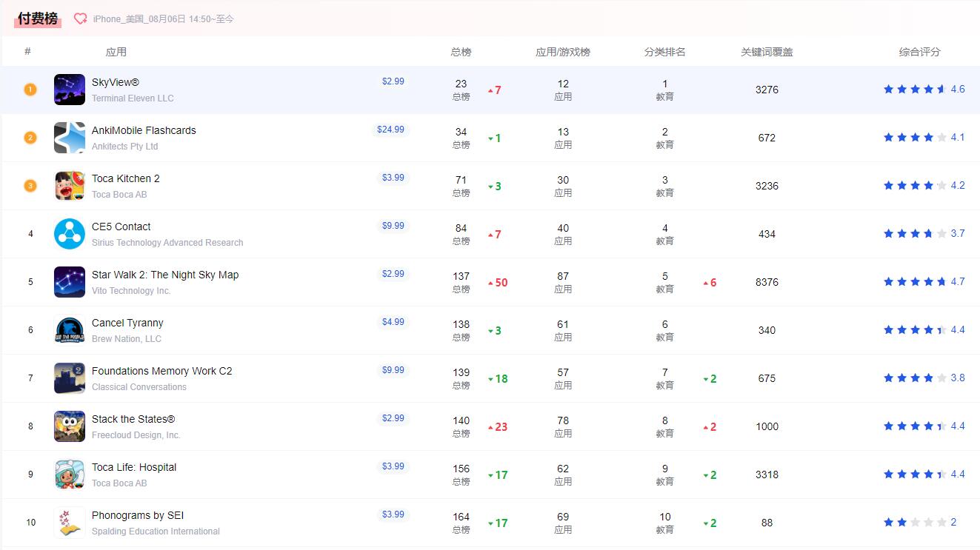
Task: Open the AnkiMobile Flashcards title link
Action: tap(144, 130)
